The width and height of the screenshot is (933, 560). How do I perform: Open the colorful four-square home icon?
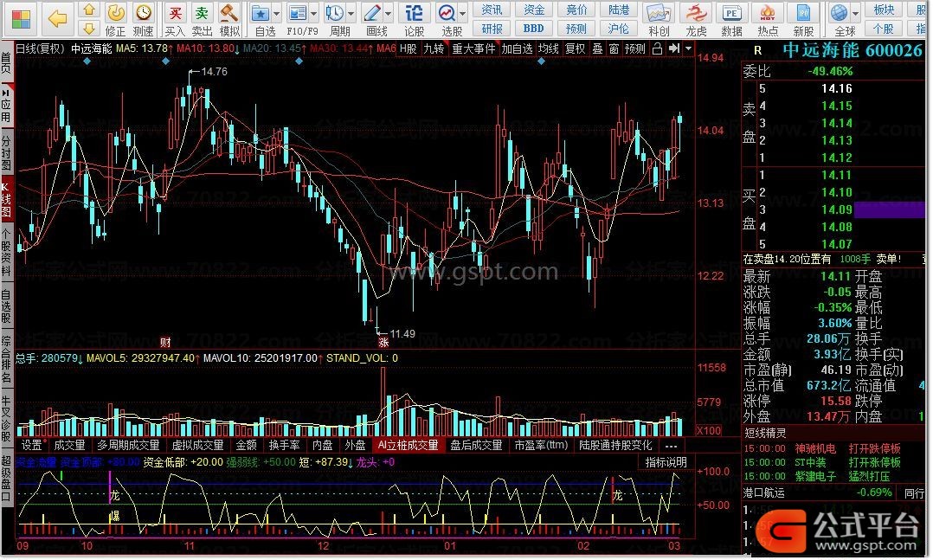(21, 19)
